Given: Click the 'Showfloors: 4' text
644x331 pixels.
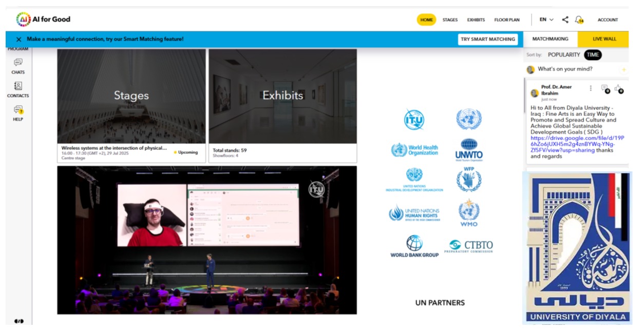Looking at the screenshot, I should pos(225,155).
